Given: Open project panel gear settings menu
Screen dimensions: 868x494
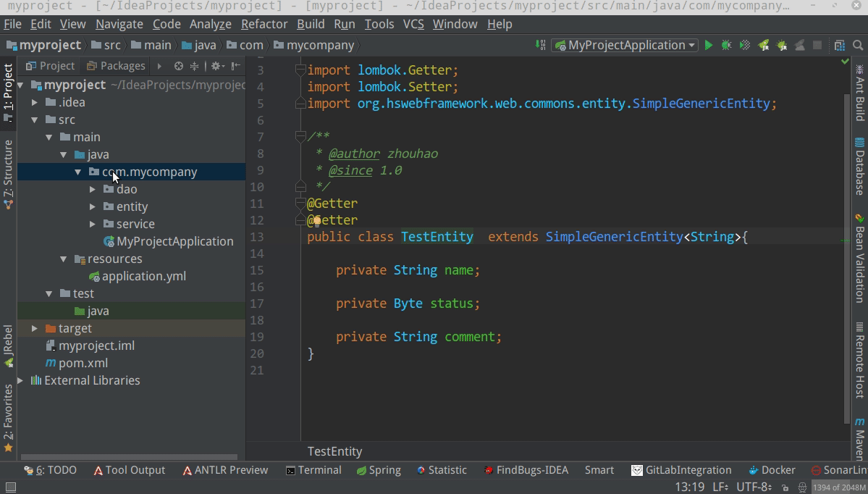Looking at the screenshot, I should click(217, 66).
